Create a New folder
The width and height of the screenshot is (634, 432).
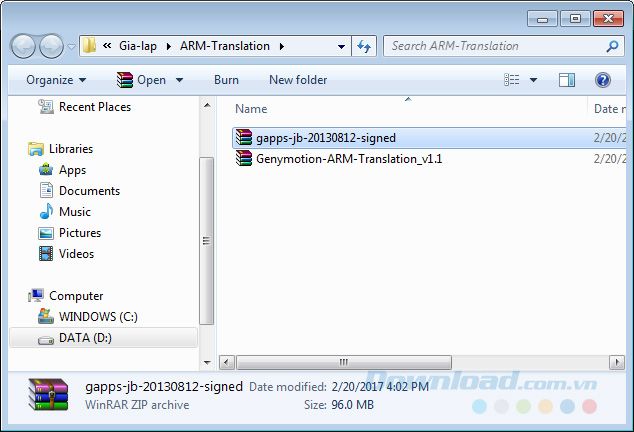coord(298,80)
